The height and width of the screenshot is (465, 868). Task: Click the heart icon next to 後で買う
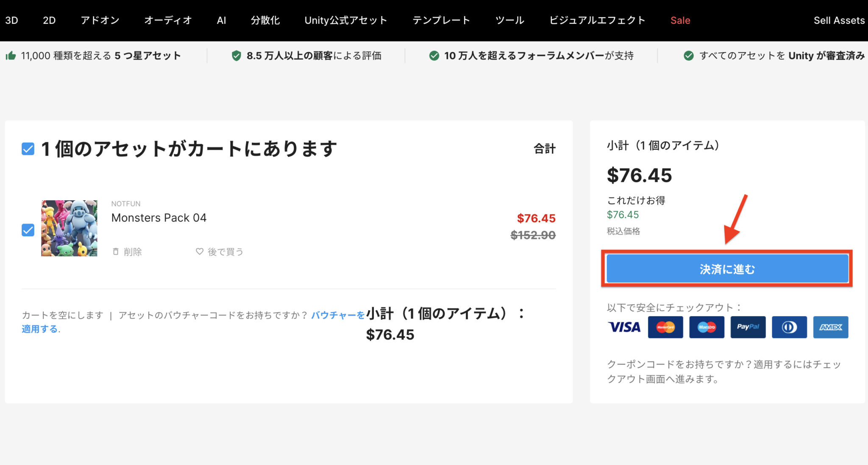(198, 252)
